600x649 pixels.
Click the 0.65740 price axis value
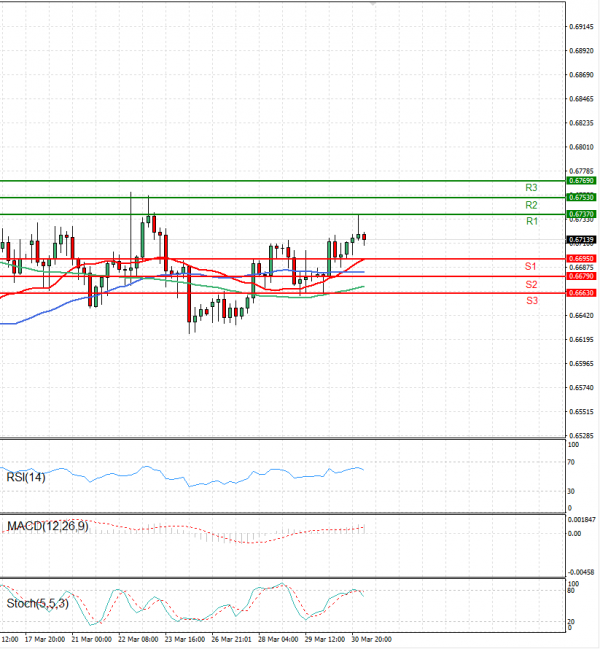pos(581,387)
